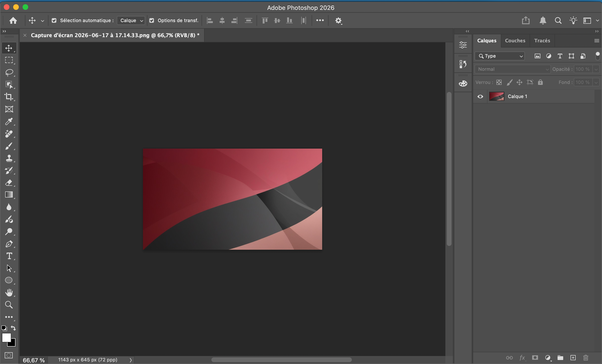Viewport: 602px width, 364px height.
Task: Align horizontal centers
Action: pyautogui.click(x=222, y=20)
